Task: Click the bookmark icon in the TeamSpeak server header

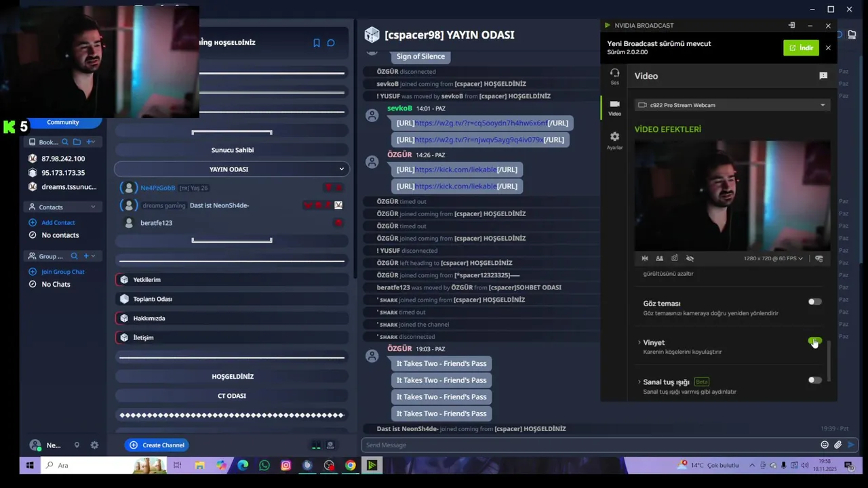Action: (x=317, y=43)
